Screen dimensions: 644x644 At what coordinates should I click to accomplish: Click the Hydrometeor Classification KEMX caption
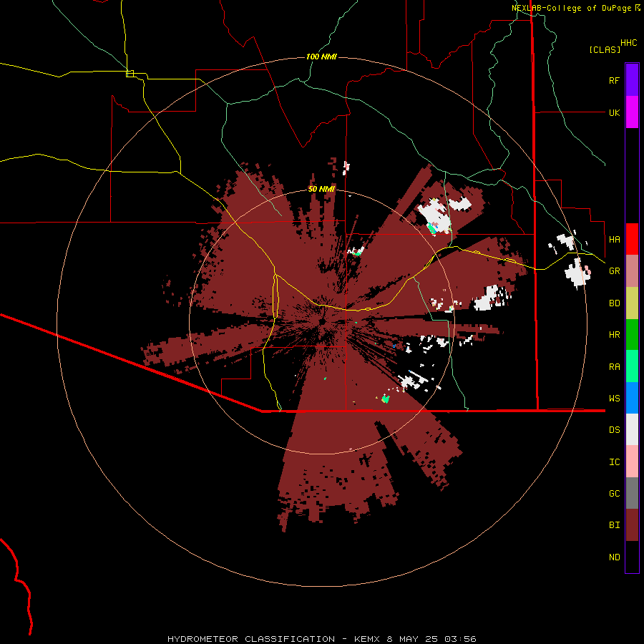click(321, 639)
